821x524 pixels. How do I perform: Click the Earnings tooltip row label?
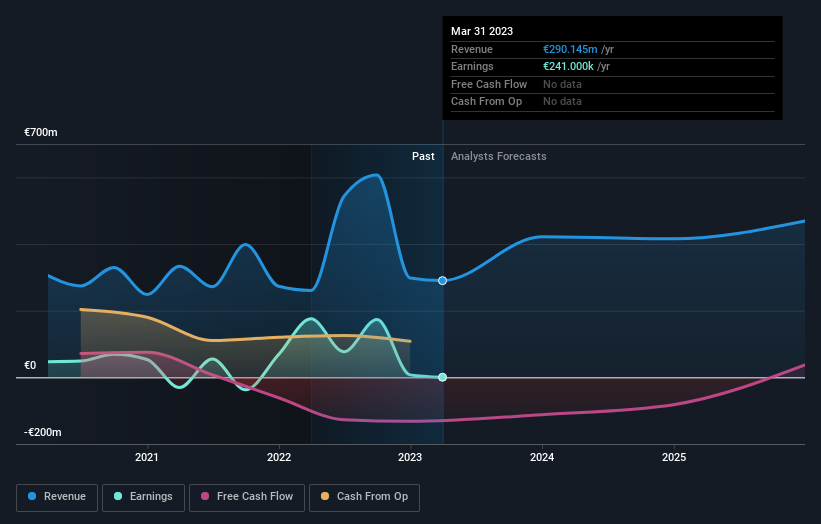(x=472, y=66)
